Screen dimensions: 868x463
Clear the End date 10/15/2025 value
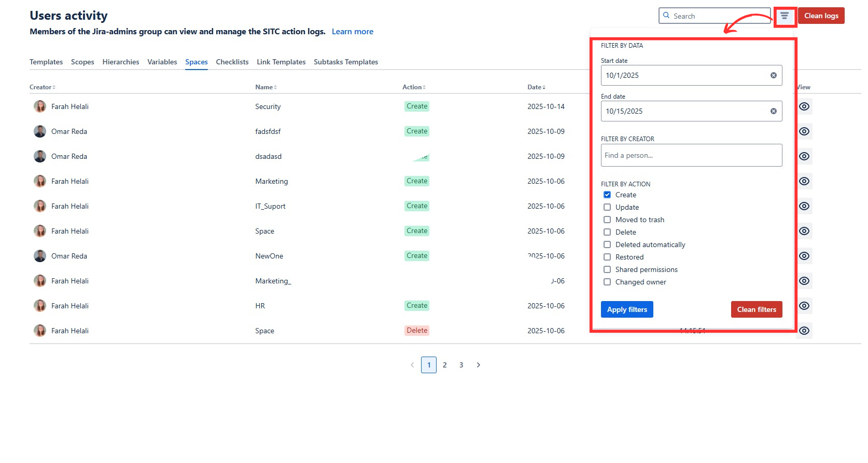(773, 111)
